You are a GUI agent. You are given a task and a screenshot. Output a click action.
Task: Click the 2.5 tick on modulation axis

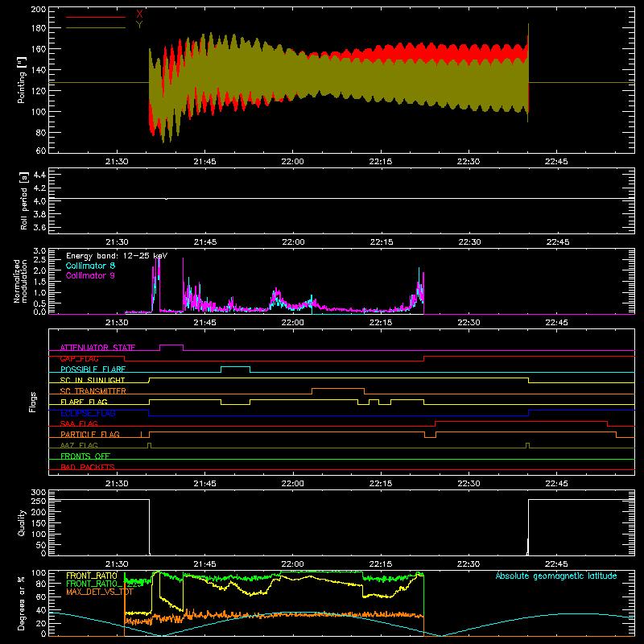click(x=39, y=260)
